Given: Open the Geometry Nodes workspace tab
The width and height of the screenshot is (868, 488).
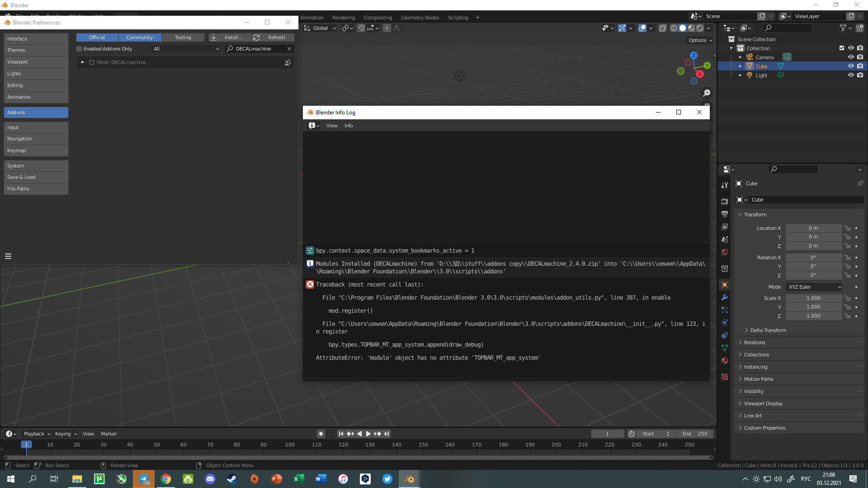Looking at the screenshot, I should [x=420, y=18].
